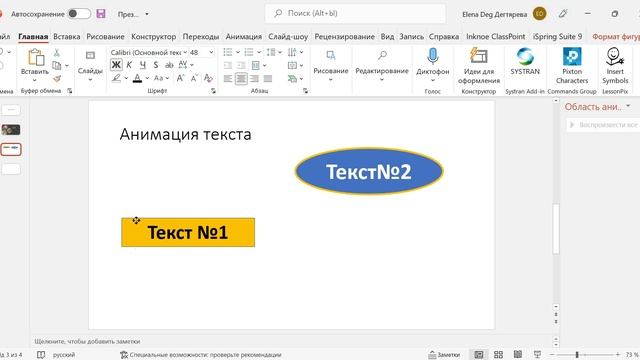Click the Анимация текста title text
This screenshot has width=640, height=360.
click(x=186, y=134)
